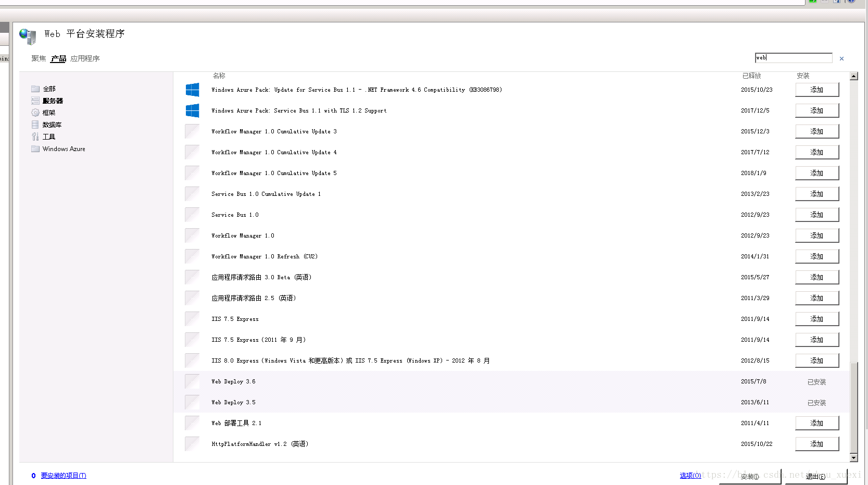Click the icon beside 应用程序请求路由 3.0 Beta

click(x=192, y=277)
